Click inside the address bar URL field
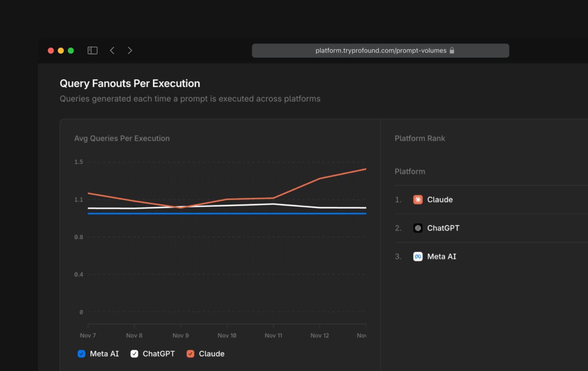Image resolution: width=588 pixels, height=371 pixels. 380,50
